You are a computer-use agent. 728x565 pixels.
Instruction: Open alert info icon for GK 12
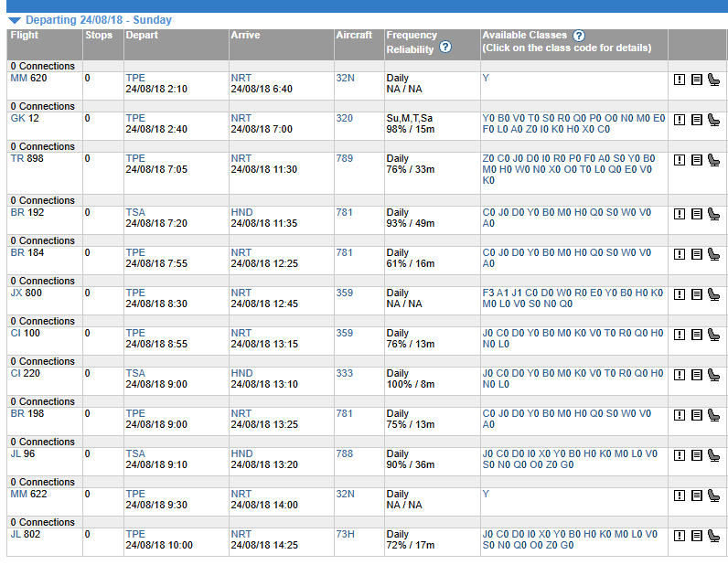pos(680,120)
